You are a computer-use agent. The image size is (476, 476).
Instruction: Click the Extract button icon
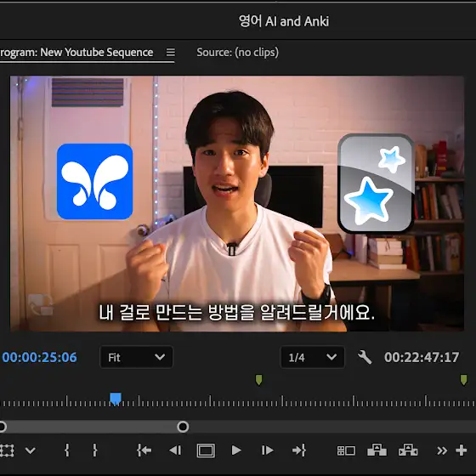tap(408, 450)
